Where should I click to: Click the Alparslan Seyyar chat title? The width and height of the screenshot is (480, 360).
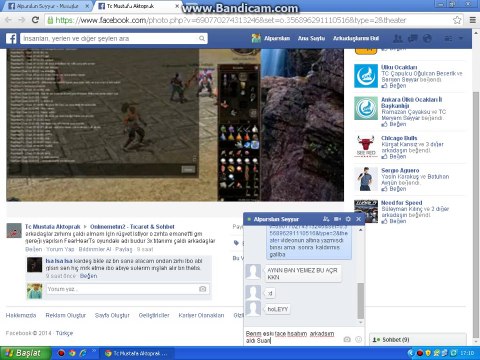click(276, 219)
